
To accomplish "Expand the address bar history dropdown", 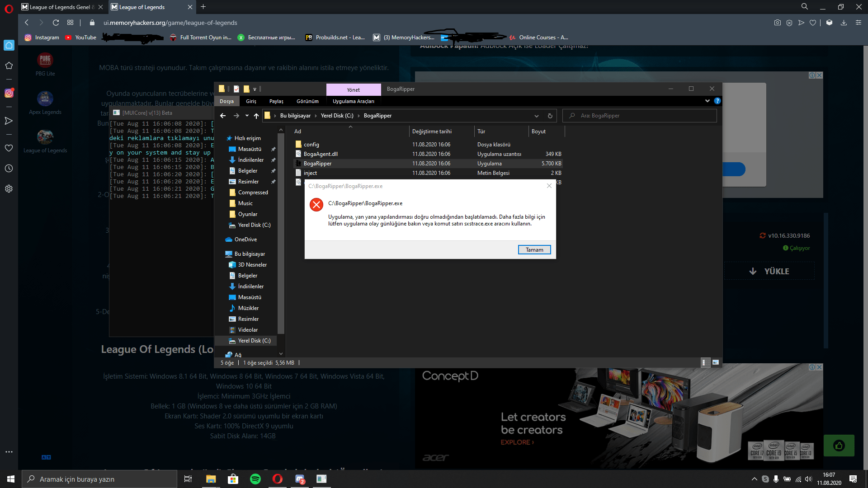I will (x=537, y=116).
